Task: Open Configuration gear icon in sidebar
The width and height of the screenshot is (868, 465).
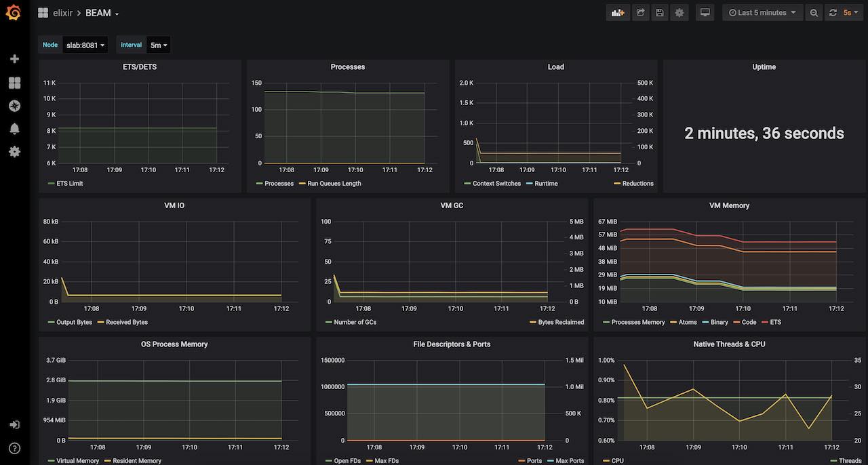Action: point(14,152)
